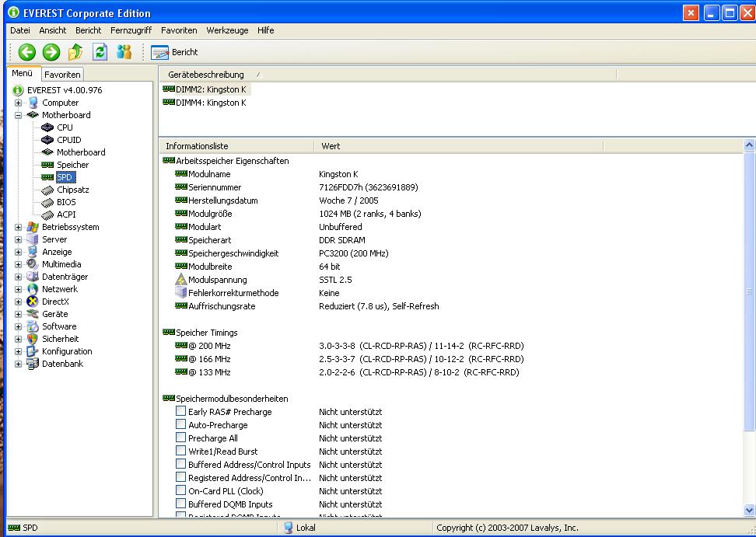Expand the Anzeige tree node
756x537 pixels.
click(x=18, y=253)
